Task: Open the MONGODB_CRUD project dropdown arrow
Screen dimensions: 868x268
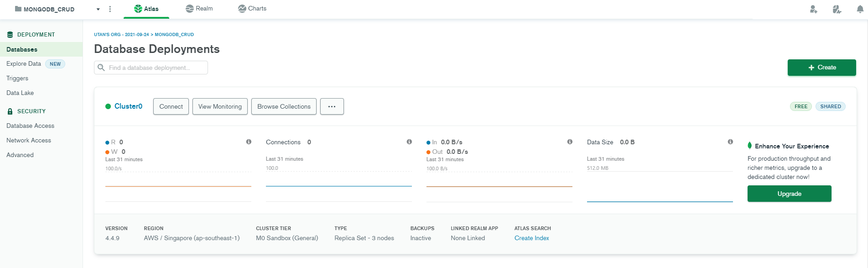Action: tap(98, 9)
